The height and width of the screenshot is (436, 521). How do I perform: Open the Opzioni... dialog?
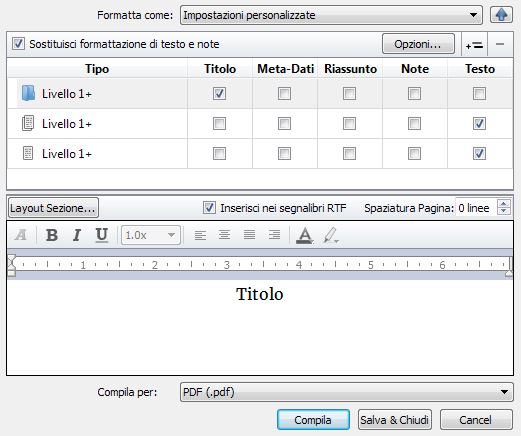point(418,44)
